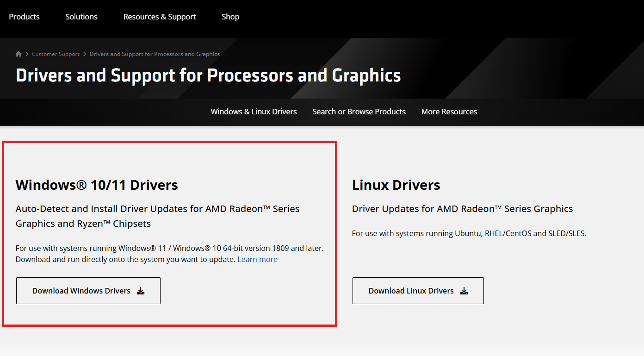The image size is (644, 356).
Task: Select Search or Browse Products tab
Action: tap(359, 112)
